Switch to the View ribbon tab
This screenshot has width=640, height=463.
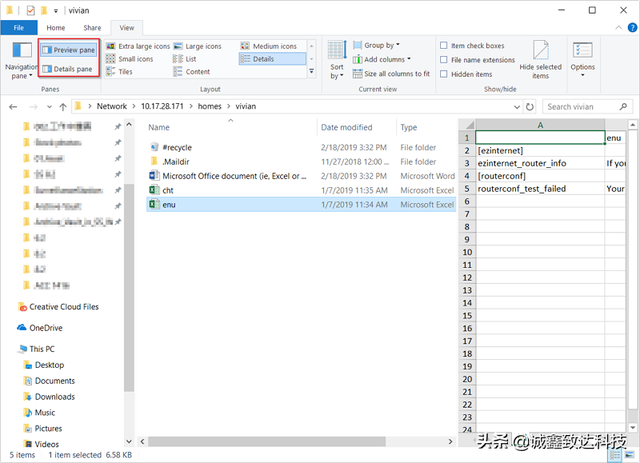pyautogui.click(x=127, y=28)
